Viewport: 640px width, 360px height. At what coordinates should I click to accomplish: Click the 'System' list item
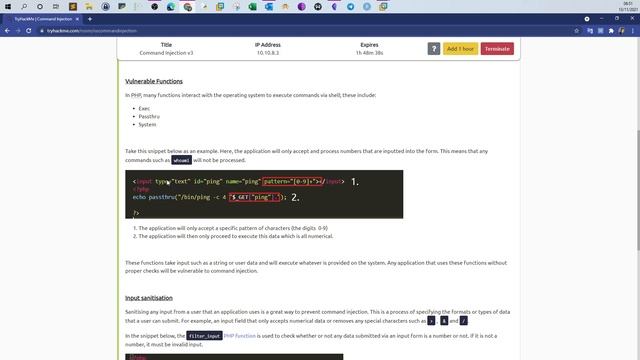click(147, 124)
